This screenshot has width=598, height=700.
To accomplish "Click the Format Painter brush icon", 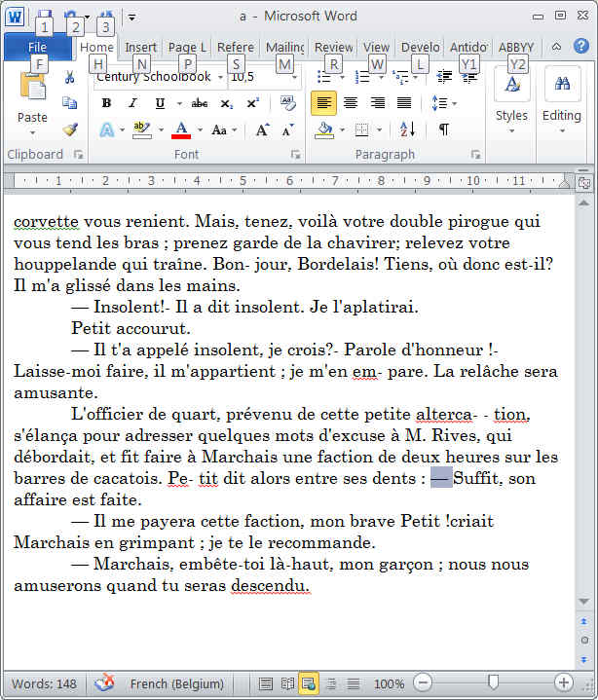I will coord(69,129).
